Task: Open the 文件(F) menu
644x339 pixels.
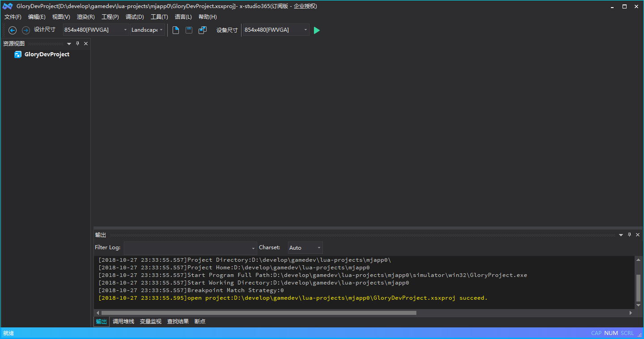Action: 13,17
